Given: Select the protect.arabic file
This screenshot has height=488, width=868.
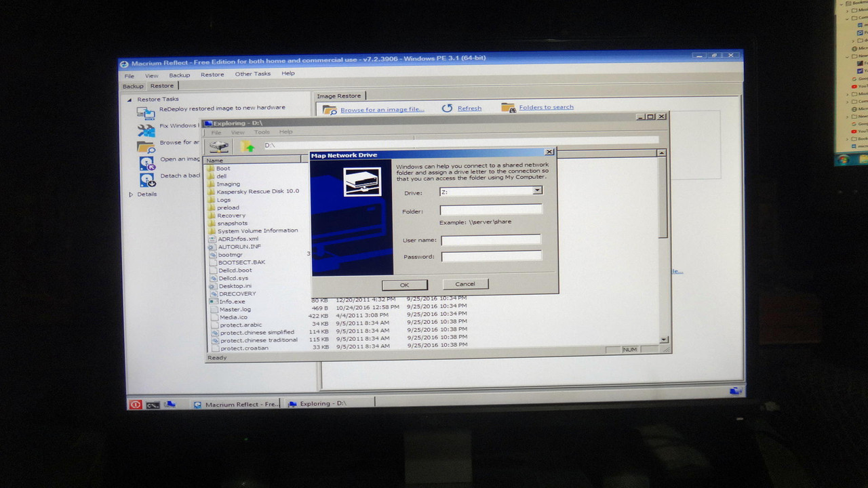Looking at the screenshot, I should coord(241,325).
